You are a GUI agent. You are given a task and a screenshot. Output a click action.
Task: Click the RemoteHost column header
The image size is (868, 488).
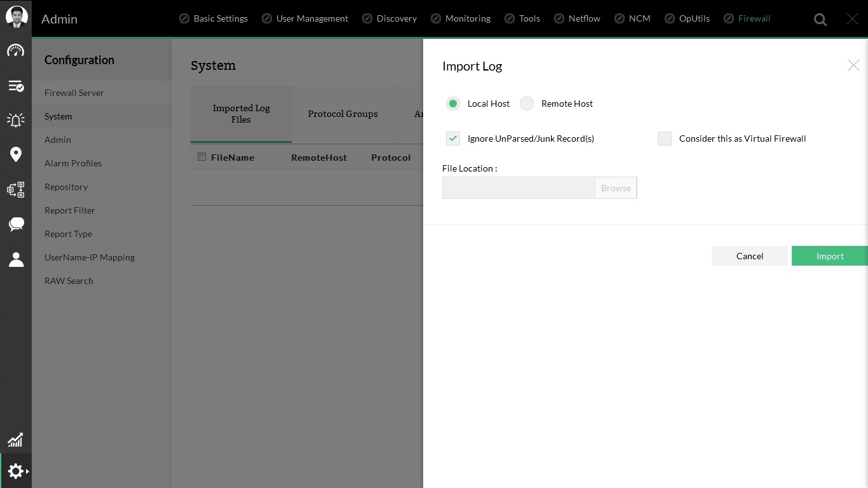point(319,158)
